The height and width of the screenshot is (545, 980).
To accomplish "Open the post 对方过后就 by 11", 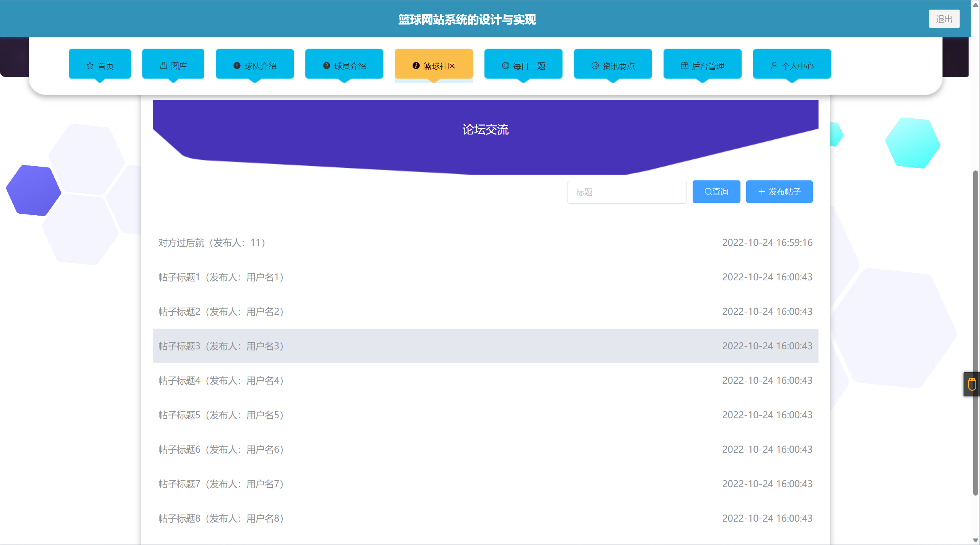I will coord(485,242).
